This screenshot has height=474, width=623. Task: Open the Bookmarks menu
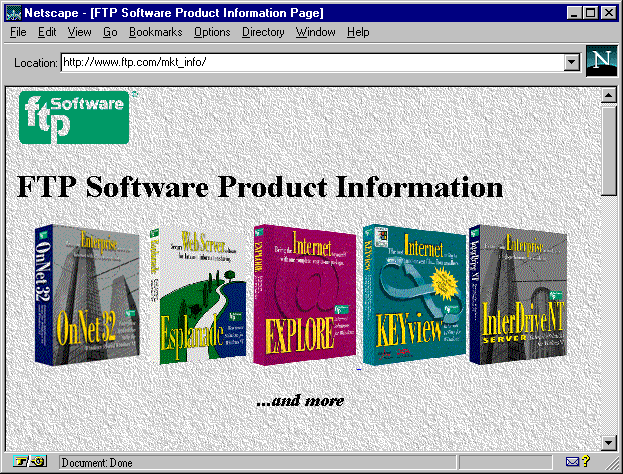155,32
